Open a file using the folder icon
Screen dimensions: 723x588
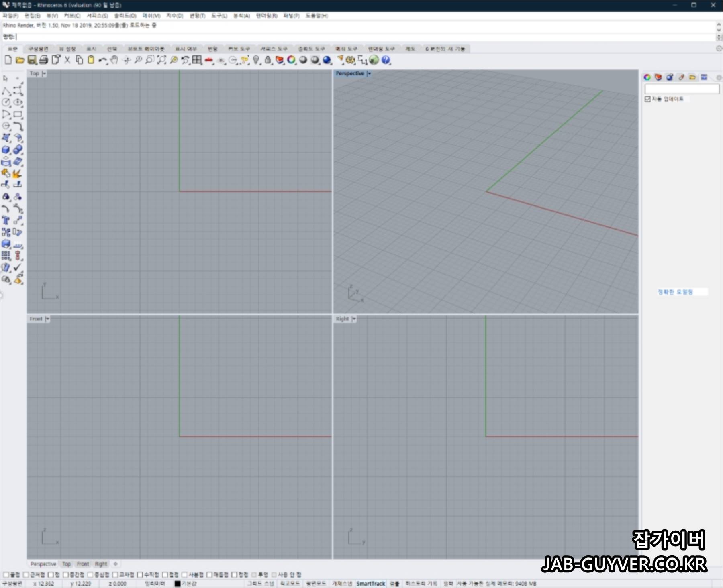pos(20,60)
